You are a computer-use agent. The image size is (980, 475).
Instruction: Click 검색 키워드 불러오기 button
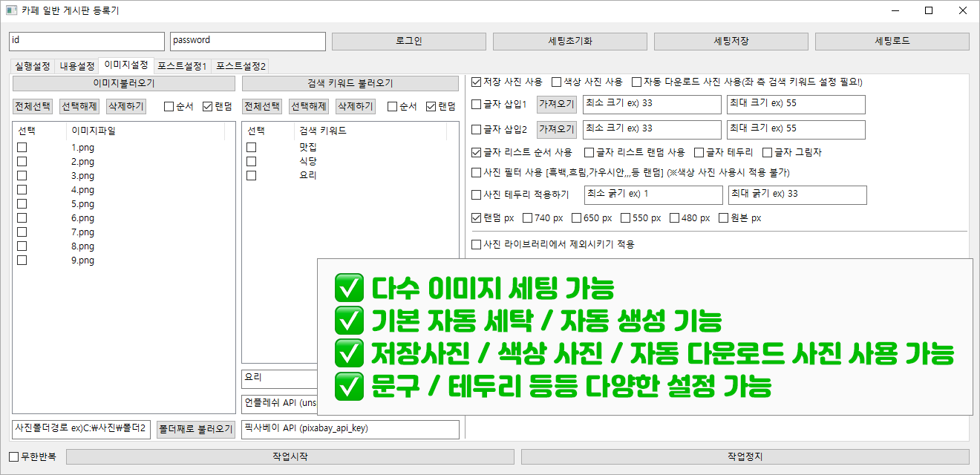point(350,83)
